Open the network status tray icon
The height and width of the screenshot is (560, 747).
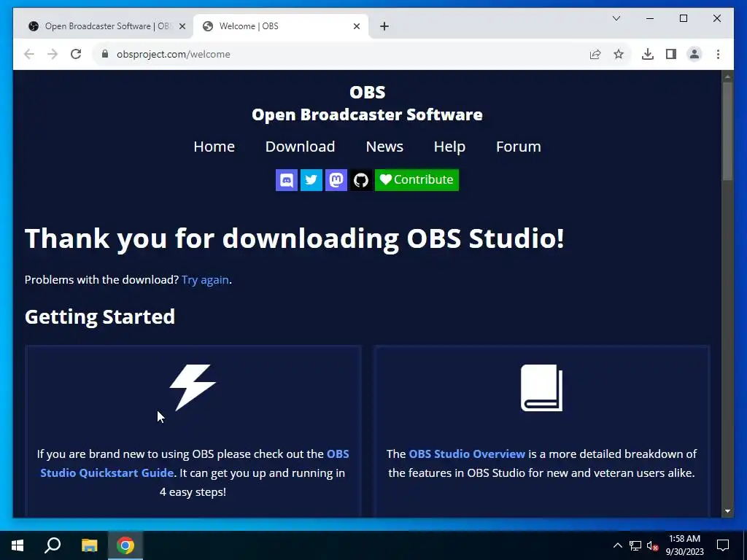pos(635,545)
